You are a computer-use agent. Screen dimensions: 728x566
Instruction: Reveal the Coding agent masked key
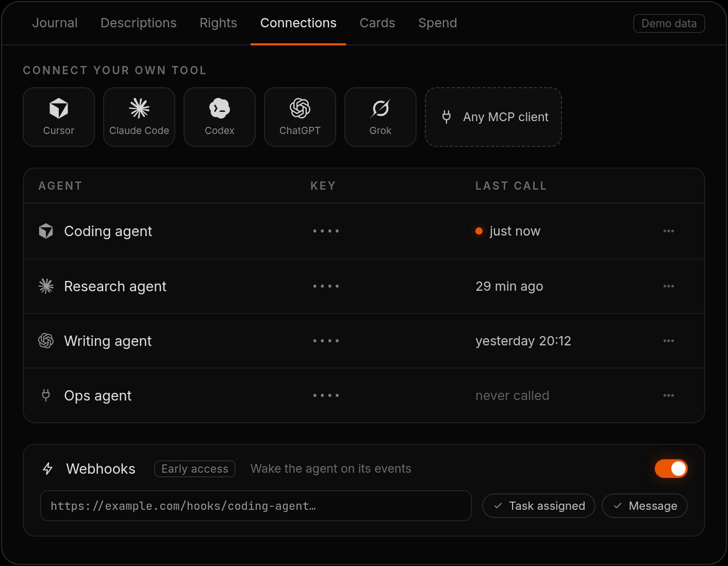[326, 231]
